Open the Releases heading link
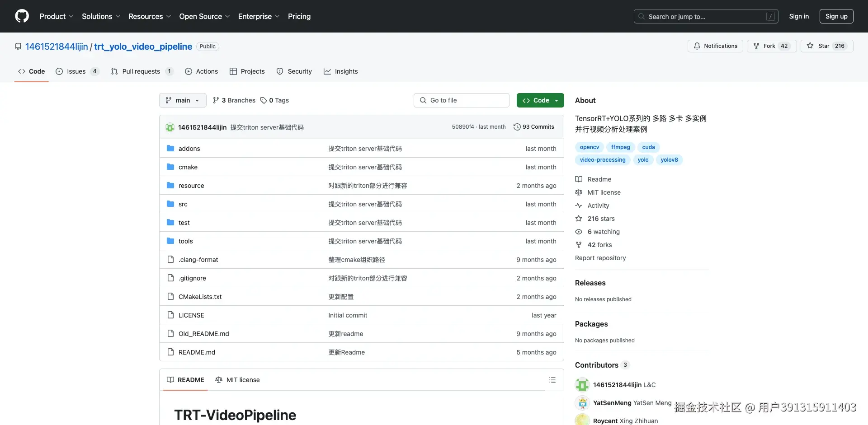 tap(590, 283)
